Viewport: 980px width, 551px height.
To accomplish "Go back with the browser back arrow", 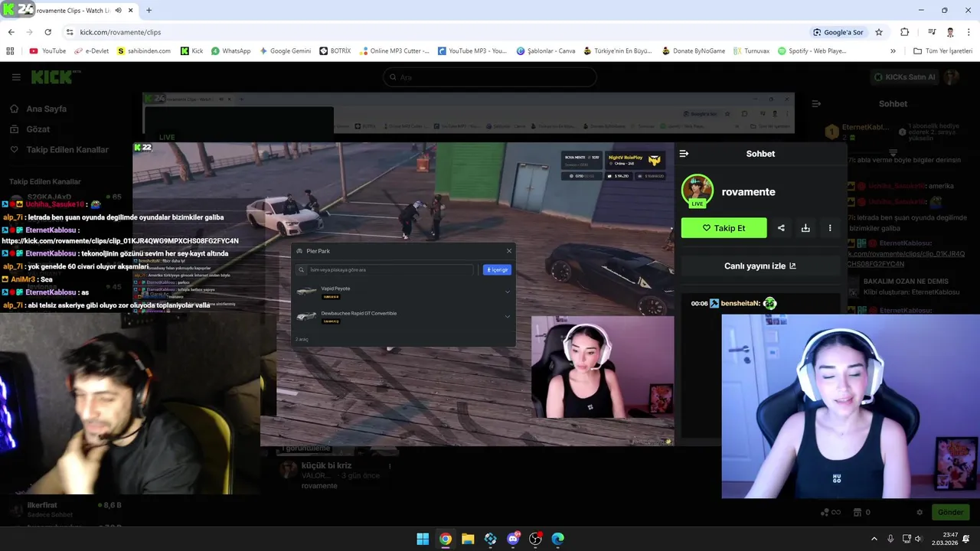I will [x=11, y=32].
